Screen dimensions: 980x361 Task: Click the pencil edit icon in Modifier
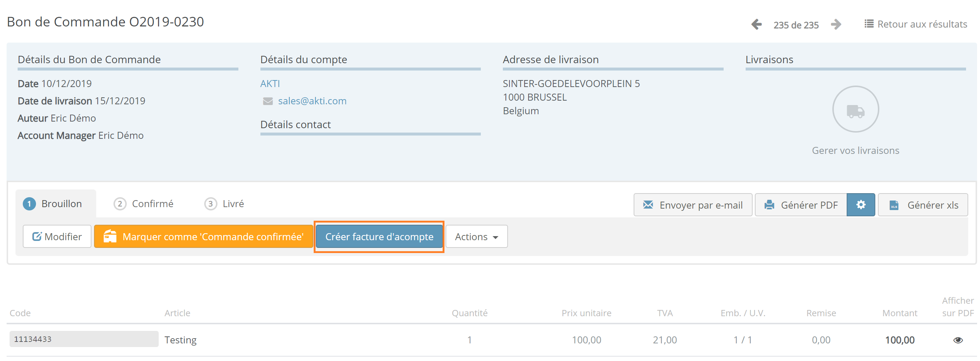coord(37,237)
